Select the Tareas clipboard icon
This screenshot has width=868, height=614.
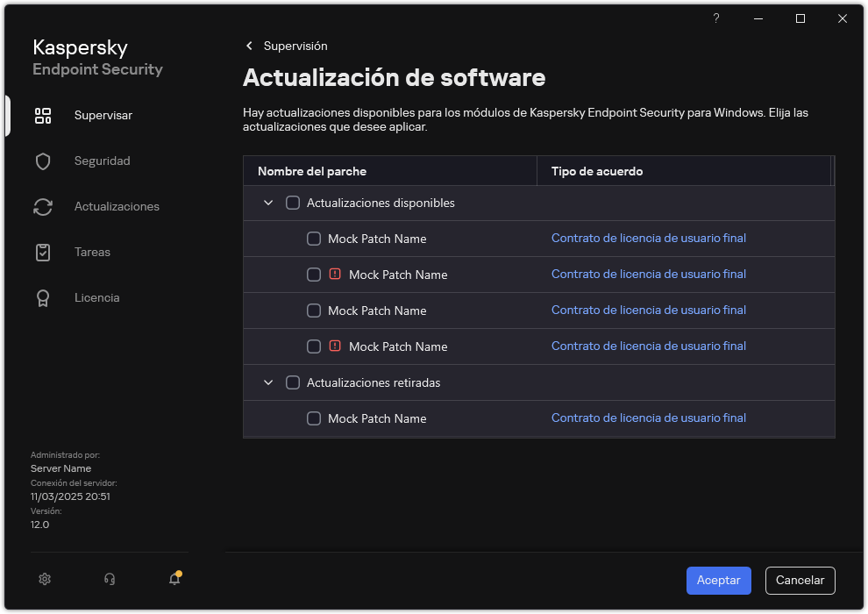pos(43,252)
